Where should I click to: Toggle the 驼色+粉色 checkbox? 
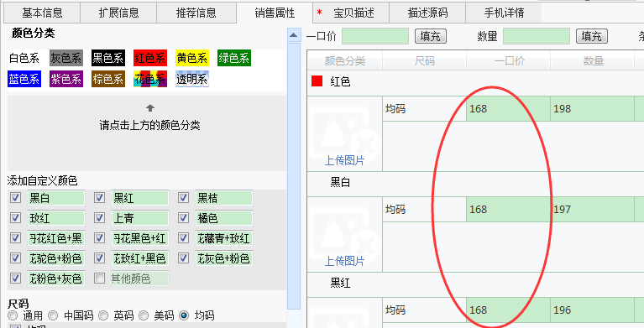pos(16,258)
